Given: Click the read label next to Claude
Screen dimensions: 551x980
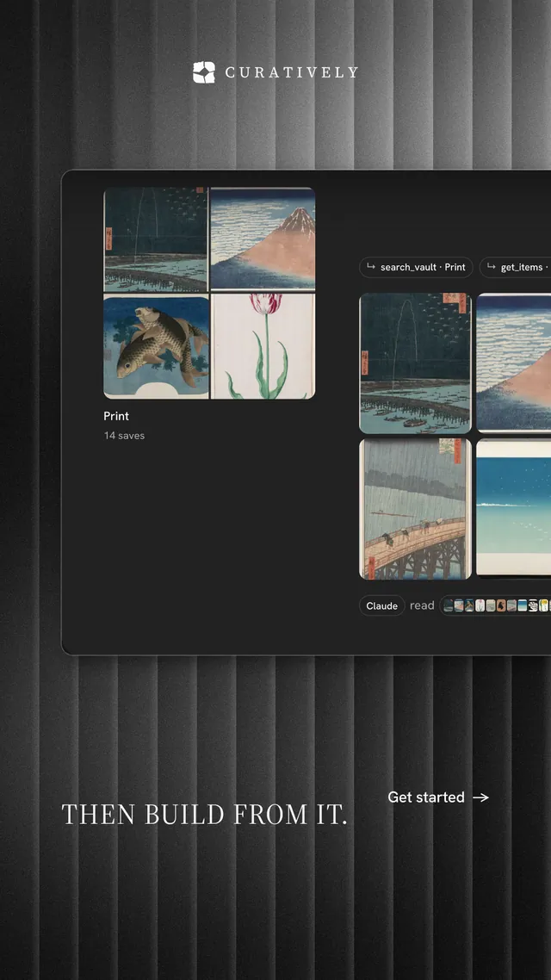Looking at the screenshot, I should (422, 605).
